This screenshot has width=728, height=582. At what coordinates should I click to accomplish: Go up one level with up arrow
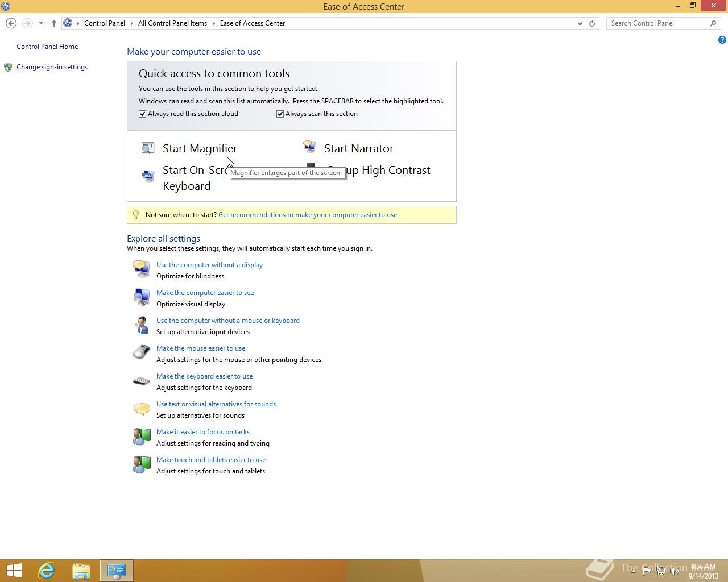[x=53, y=23]
